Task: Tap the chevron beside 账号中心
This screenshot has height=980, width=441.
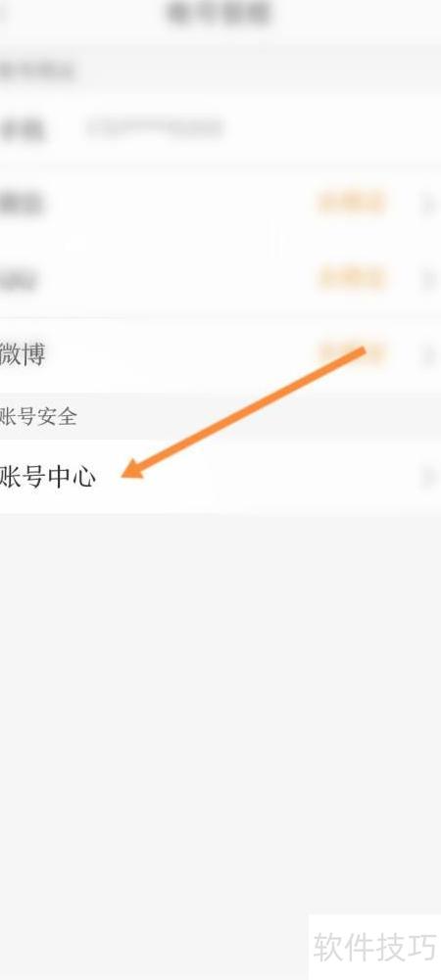Action: click(x=428, y=477)
